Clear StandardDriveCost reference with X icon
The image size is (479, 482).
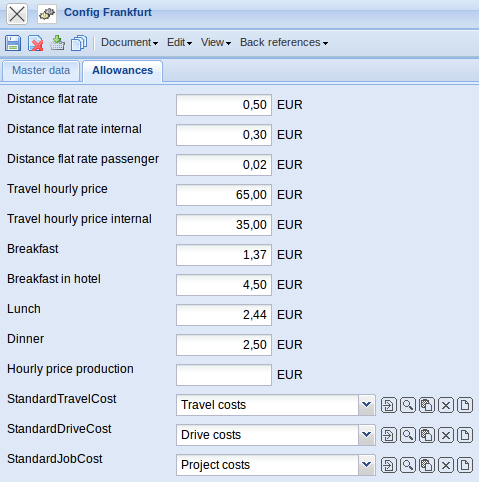pyautogui.click(x=446, y=435)
